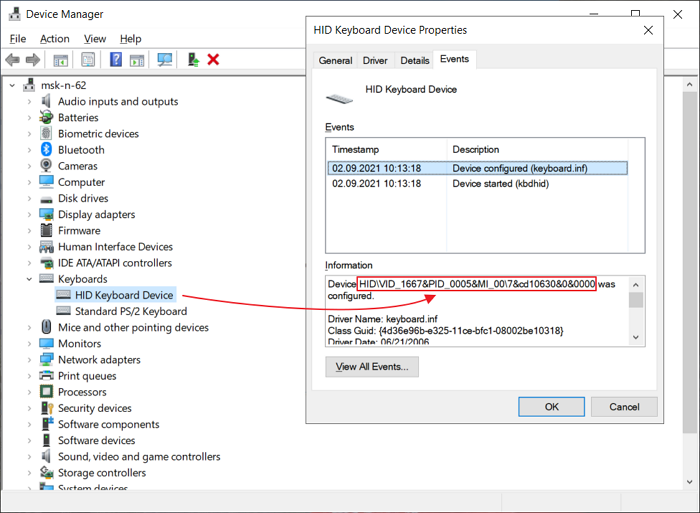Select the HID Keyboard Device entry
Viewport: 700px width, 513px height.
124,295
